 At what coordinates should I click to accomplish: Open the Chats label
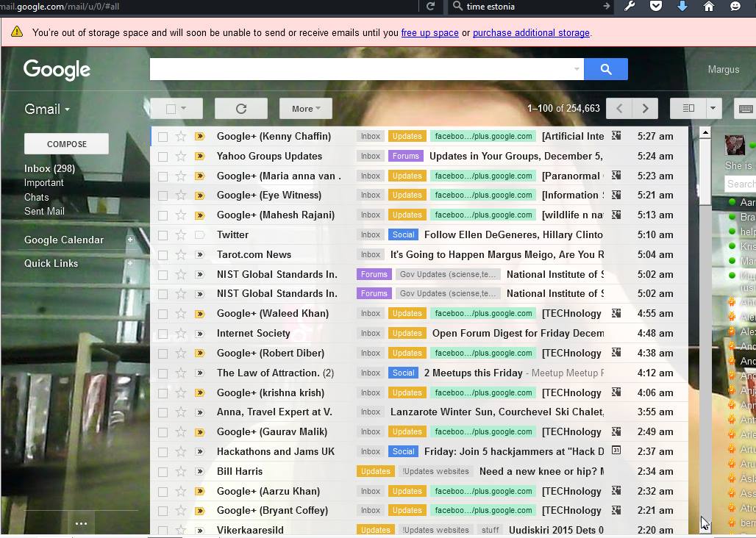[x=37, y=197]
